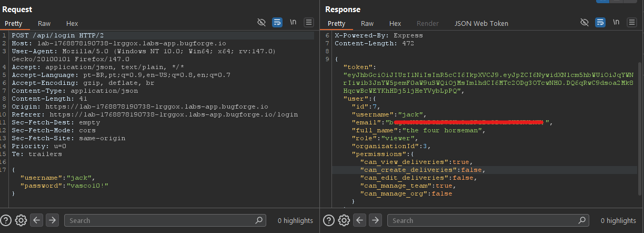The height and width of the screenshot is (233, 644).
Task: Open Response panel hamburger options menu
Action: pos(632,23)
